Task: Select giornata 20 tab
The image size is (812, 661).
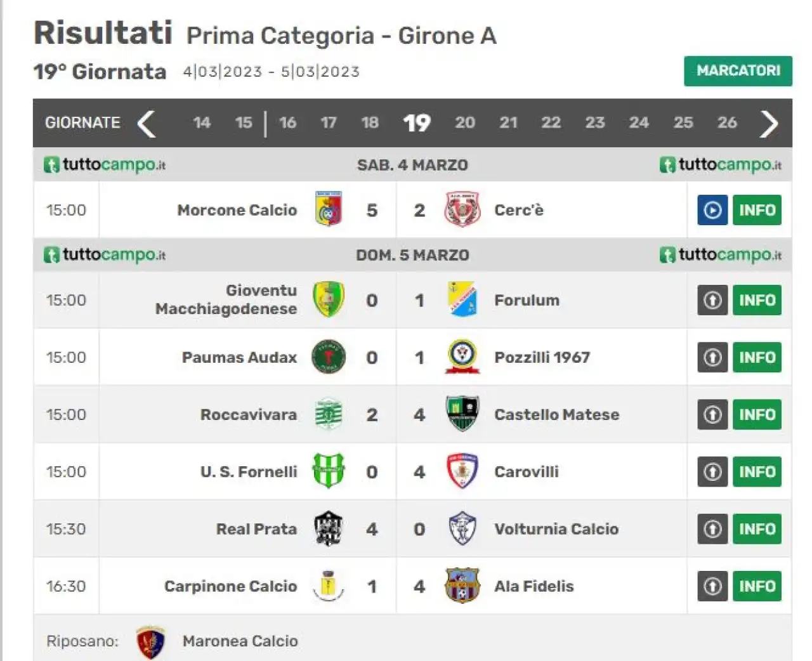Action: [x=465, y=122]
